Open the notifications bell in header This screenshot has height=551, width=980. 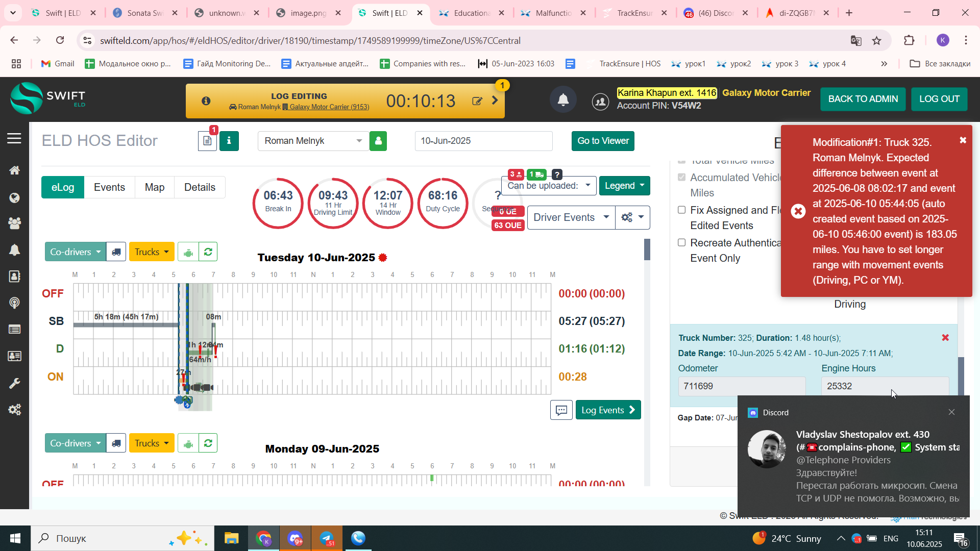pyautogui.click(x=563, y=99)
